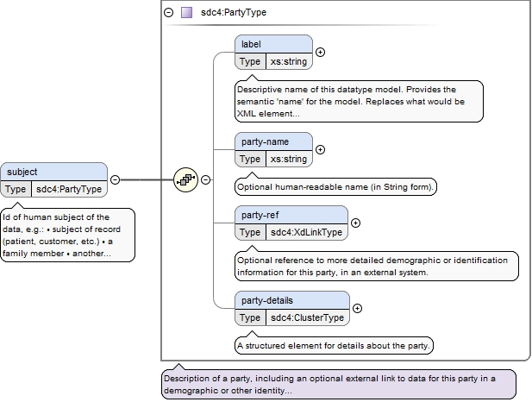532x402 pixels.
Task: Click the subject's sdc4:PartyType type value
Action: tap(69, 189)
